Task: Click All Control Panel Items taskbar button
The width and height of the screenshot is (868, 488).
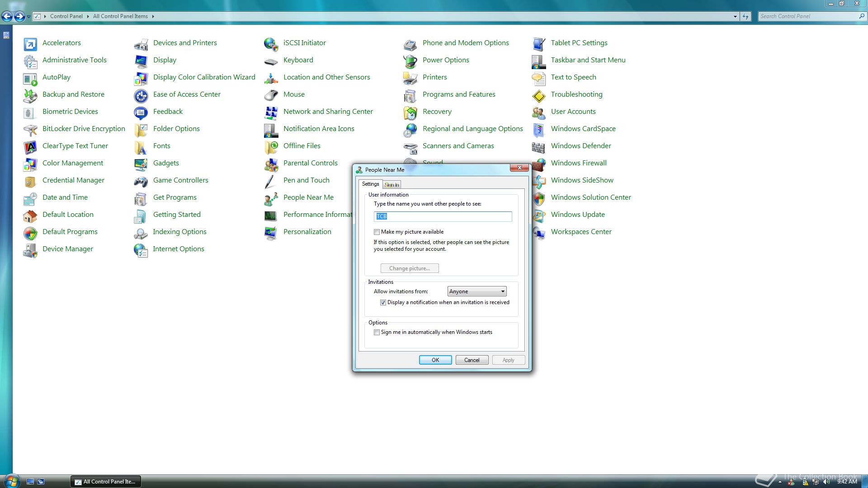Action: [x=106, y=482]
